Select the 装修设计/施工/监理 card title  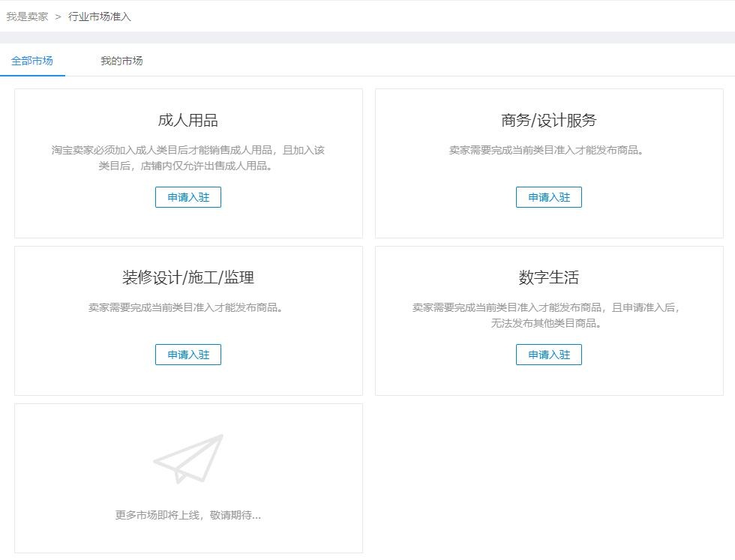coord(188,277)
